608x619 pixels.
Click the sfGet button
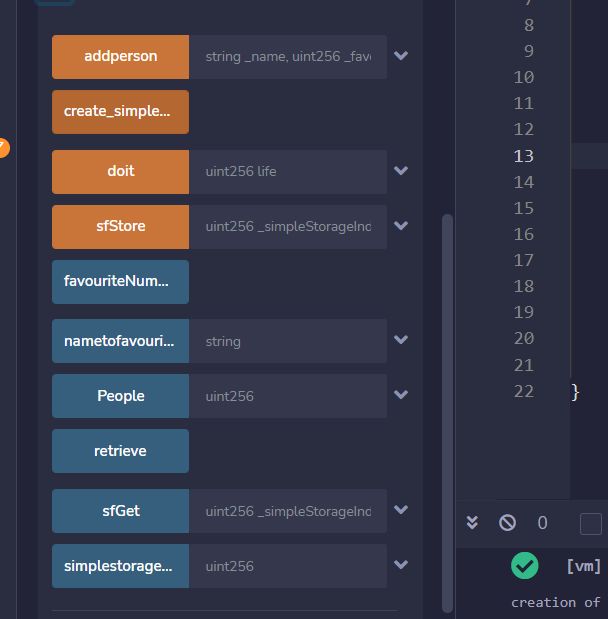pos(120,511)
